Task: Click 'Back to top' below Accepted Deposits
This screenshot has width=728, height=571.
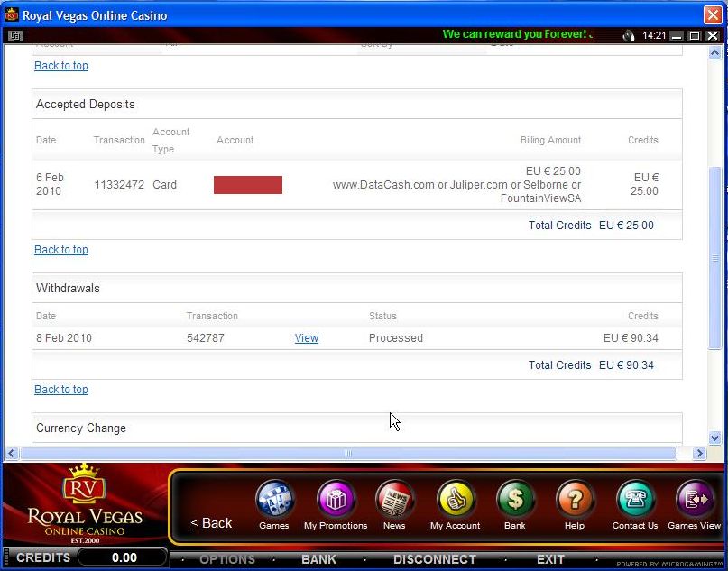Action: pyautogui.click(x=61, y=250)
